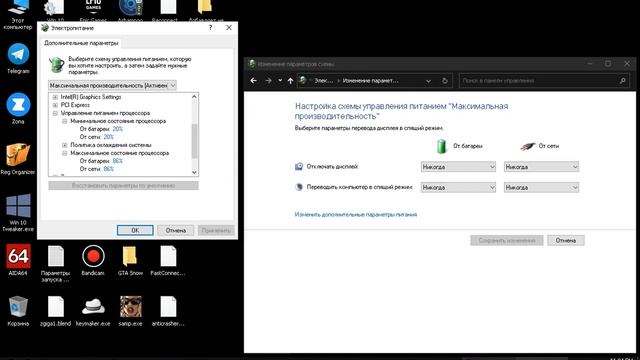Click Отмена in plan settings window
Viewport: 640px width, 360px height.
click(x=566, y=240)
